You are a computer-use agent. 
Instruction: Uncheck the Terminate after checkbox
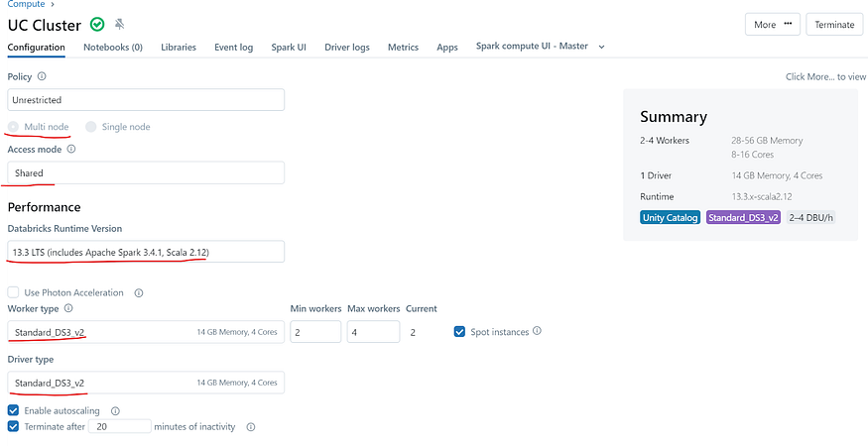[13, 426]
